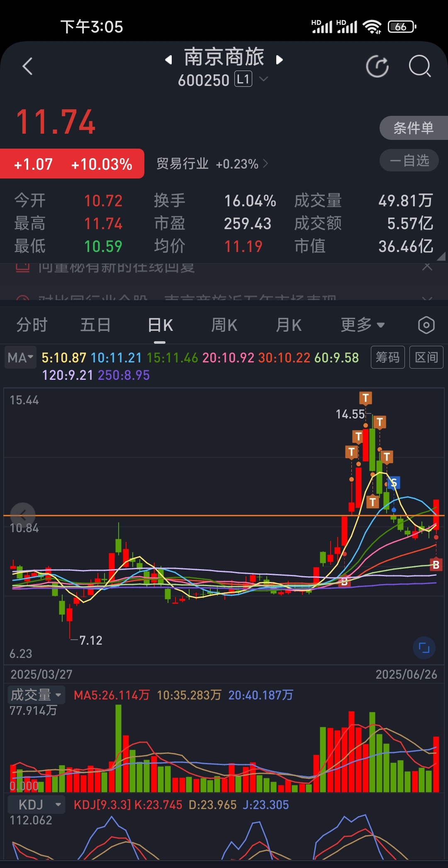The height and width of the screenshot is (868, 448).
Task: Tap the 市值 value 36.46亿
Action: (406, 247)
